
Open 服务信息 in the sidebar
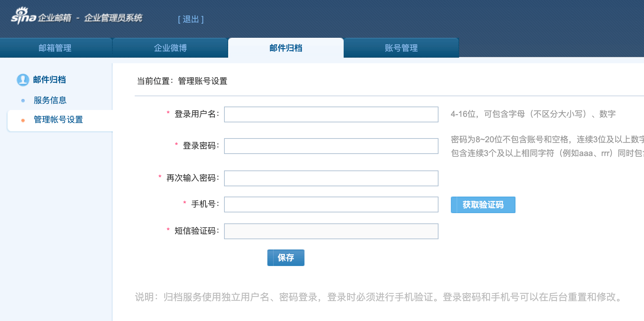coord(50,100)
